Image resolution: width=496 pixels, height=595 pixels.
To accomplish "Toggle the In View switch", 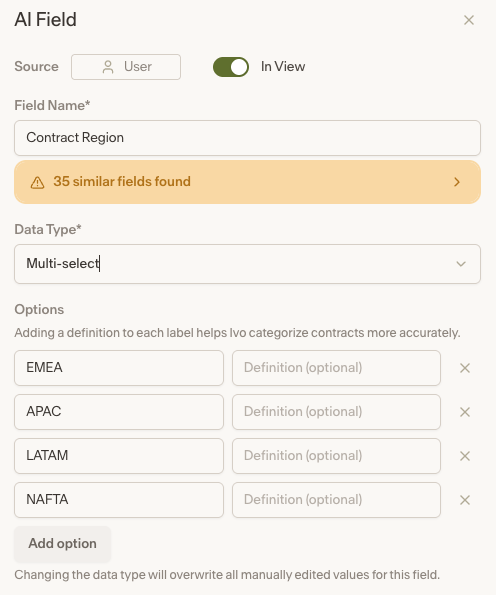I will (x=231, y=67).
